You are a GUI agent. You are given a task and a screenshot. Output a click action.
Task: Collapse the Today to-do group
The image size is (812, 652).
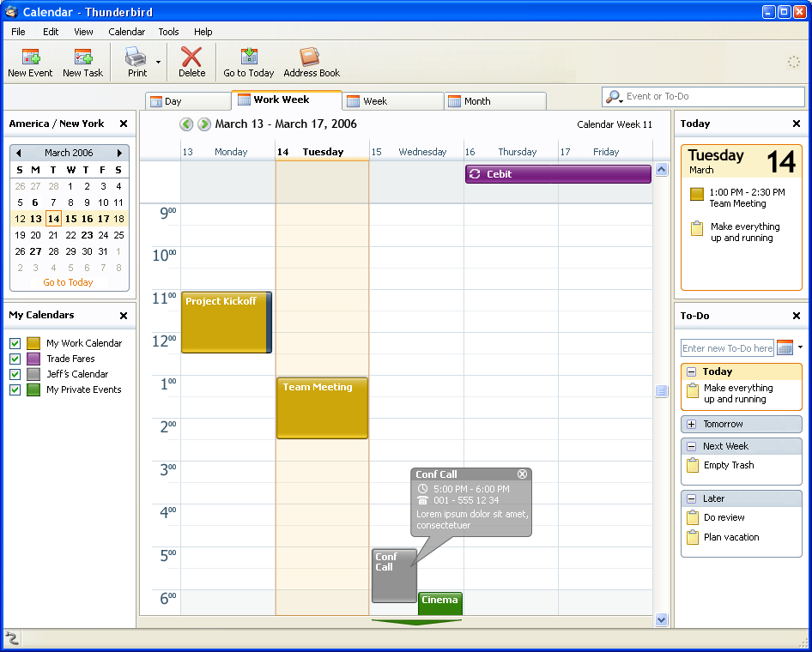tap(691, 371)
